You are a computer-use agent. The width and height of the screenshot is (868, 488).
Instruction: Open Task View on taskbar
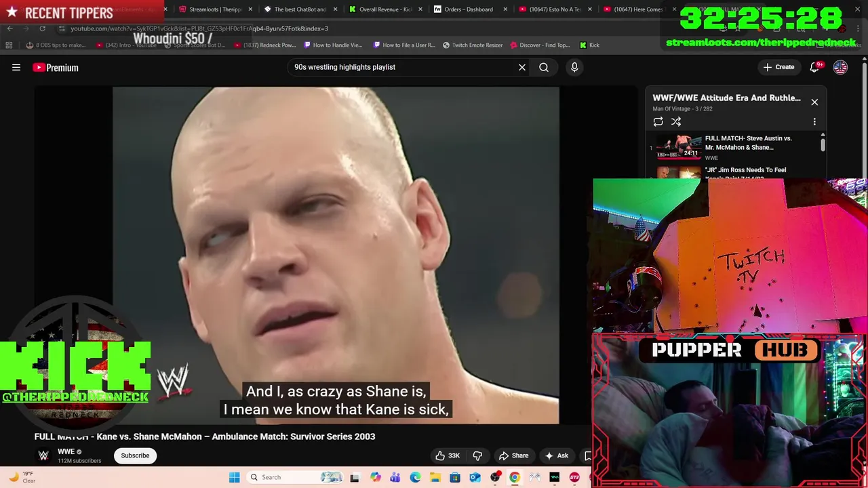[x=354, y=477]
